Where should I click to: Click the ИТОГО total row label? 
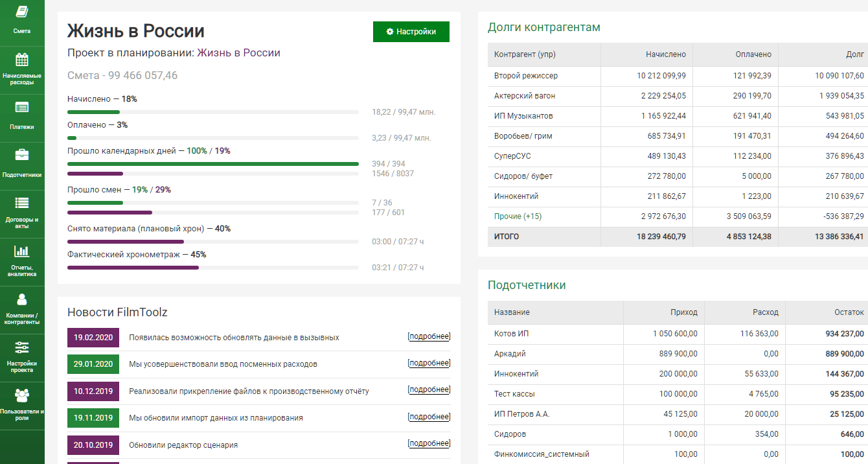click(507, 237)
